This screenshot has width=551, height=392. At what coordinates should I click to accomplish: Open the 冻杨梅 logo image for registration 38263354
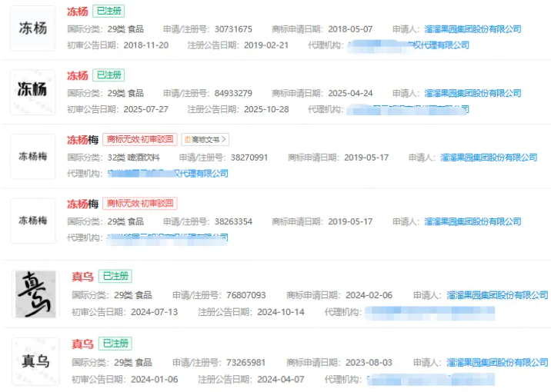click(32, 221)
